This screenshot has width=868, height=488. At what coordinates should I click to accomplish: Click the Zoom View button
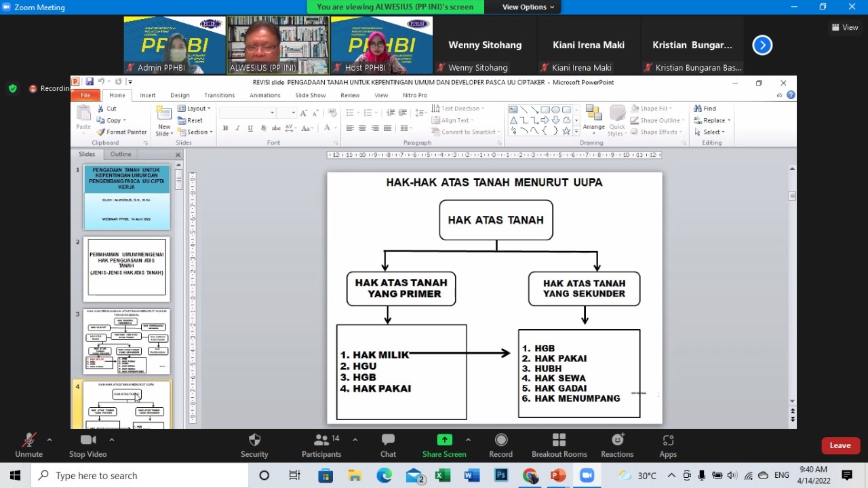(x=845, y=27)
